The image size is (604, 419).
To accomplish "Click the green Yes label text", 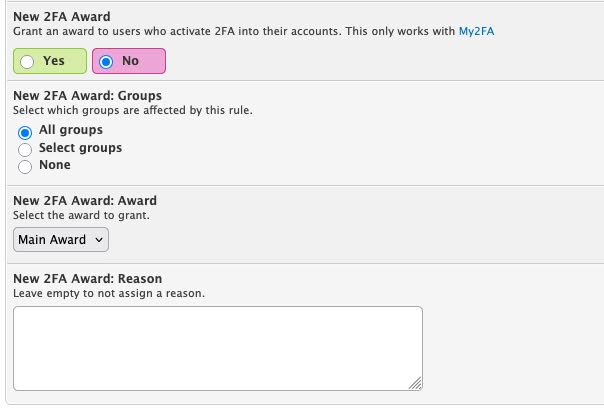I will [54, 61].
